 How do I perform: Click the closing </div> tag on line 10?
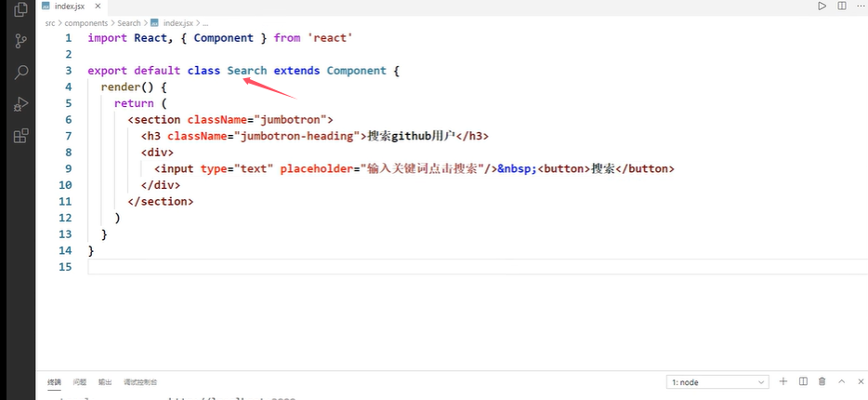(161, 185)
